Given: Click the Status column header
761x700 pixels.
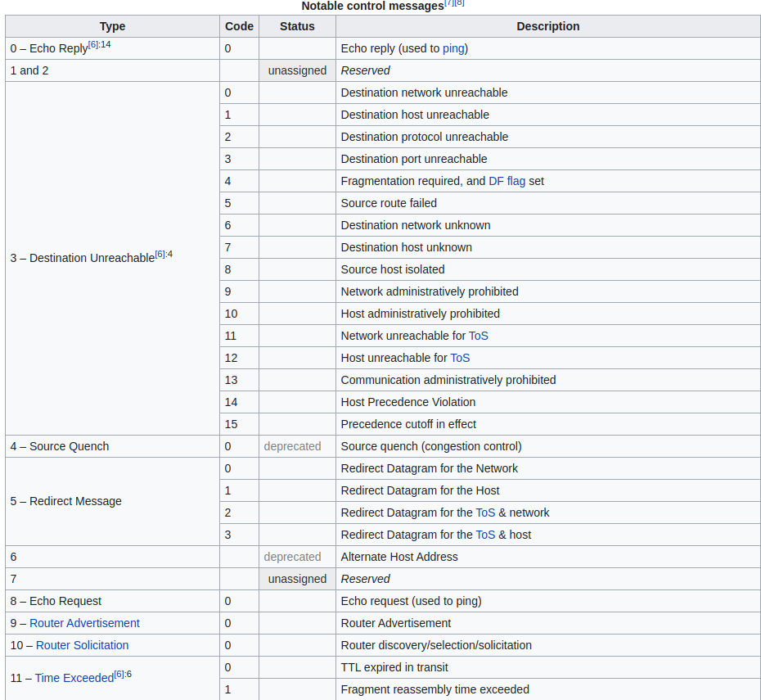Looking at the screenshot, I should [297, 26].
